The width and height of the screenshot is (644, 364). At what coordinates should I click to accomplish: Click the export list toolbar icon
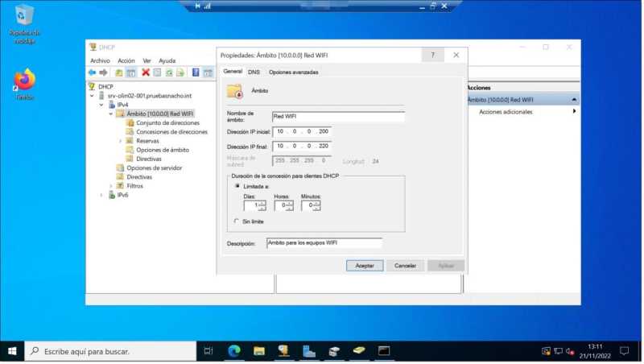(180, 72)
